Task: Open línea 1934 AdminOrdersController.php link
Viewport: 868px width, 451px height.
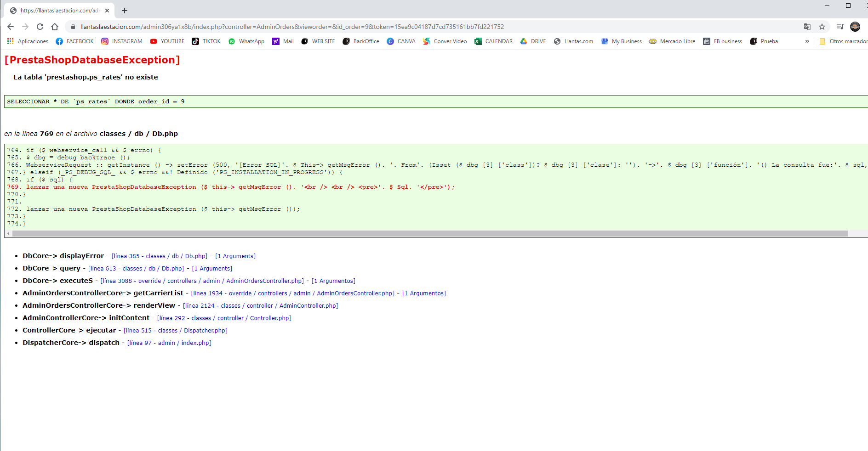Action: tap(293, 293)
